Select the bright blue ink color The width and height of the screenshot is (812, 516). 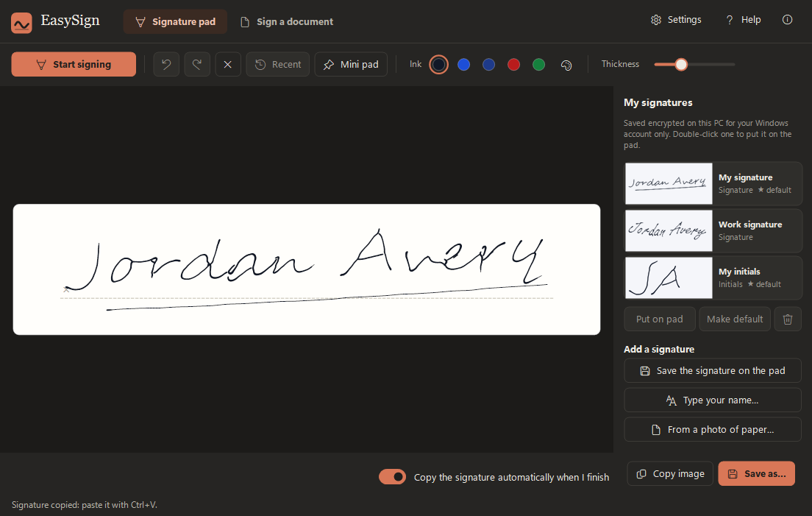coord(464,64)
